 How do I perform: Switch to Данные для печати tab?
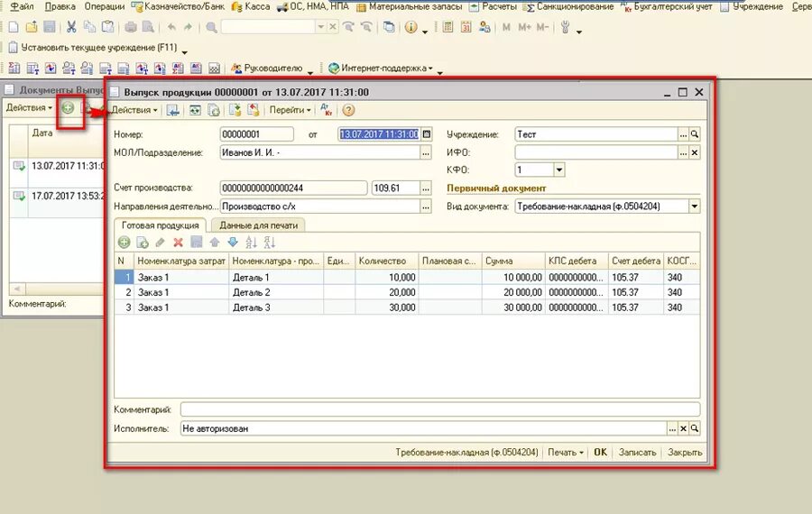click(258, 225)
